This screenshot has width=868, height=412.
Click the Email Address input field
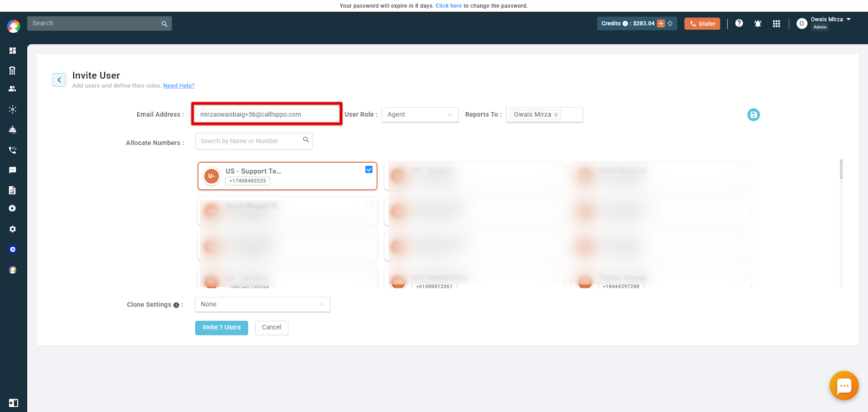[267, 114]
